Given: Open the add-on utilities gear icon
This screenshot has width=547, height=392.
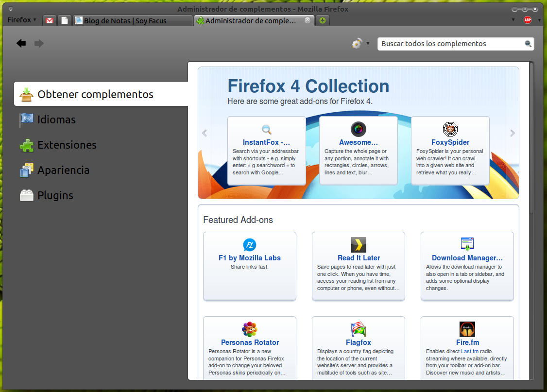Looking at the screenshot, I should click(x=356, y=43).
